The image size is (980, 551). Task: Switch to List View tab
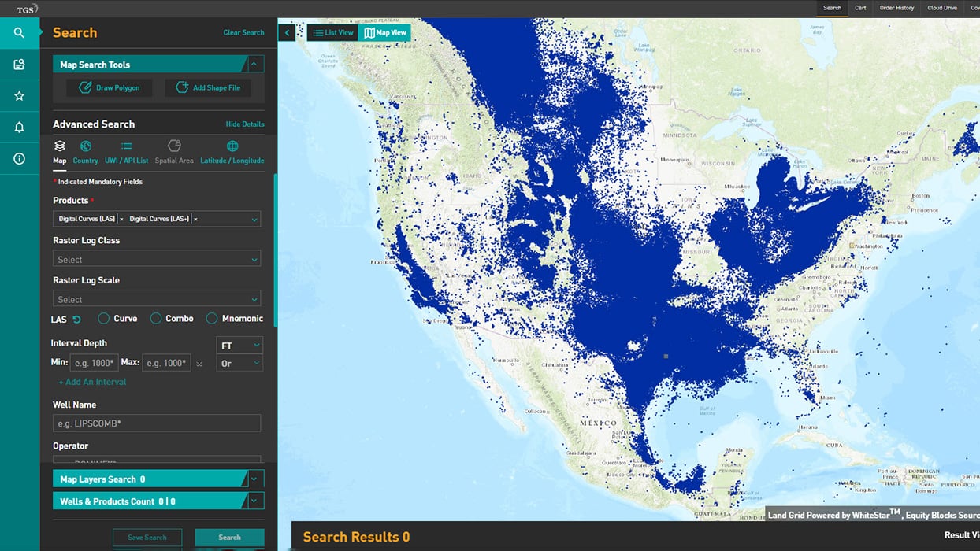pos(333,33)
